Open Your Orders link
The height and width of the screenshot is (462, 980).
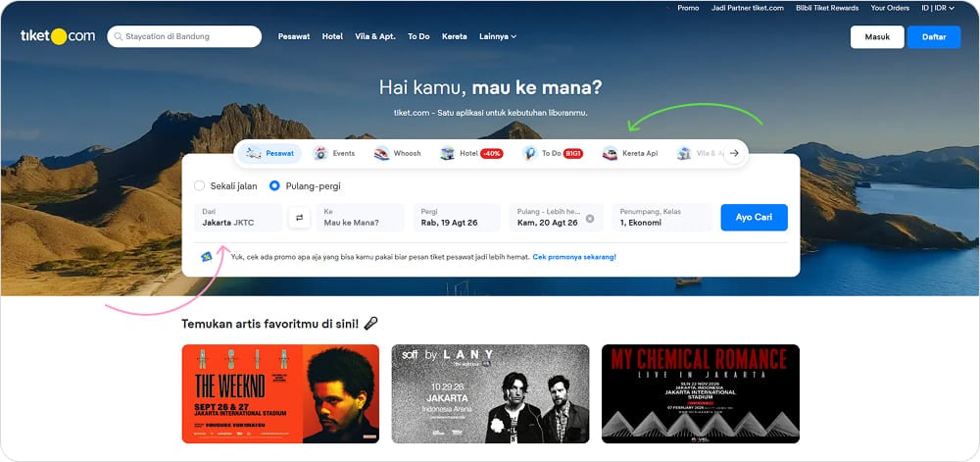click(890, 8)
